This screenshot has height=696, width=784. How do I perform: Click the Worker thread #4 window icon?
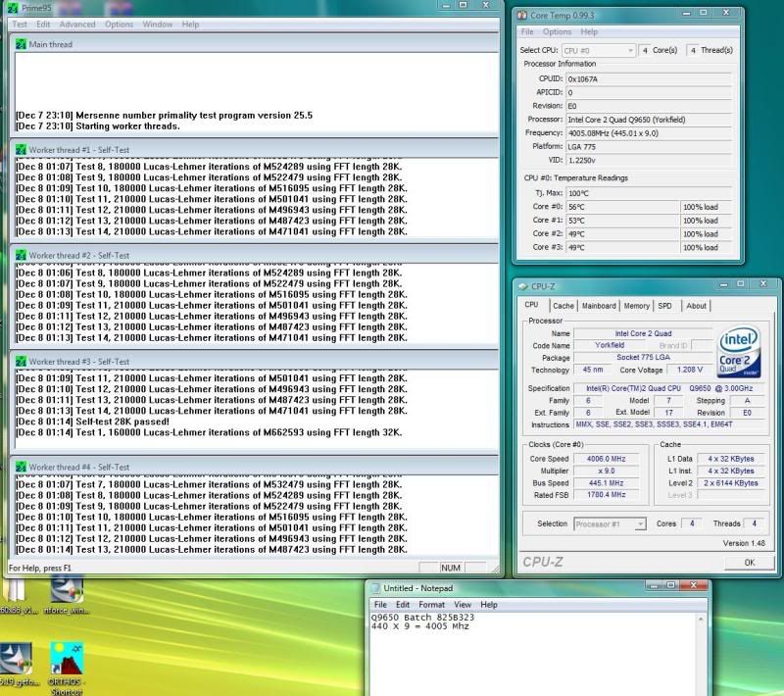21,467
